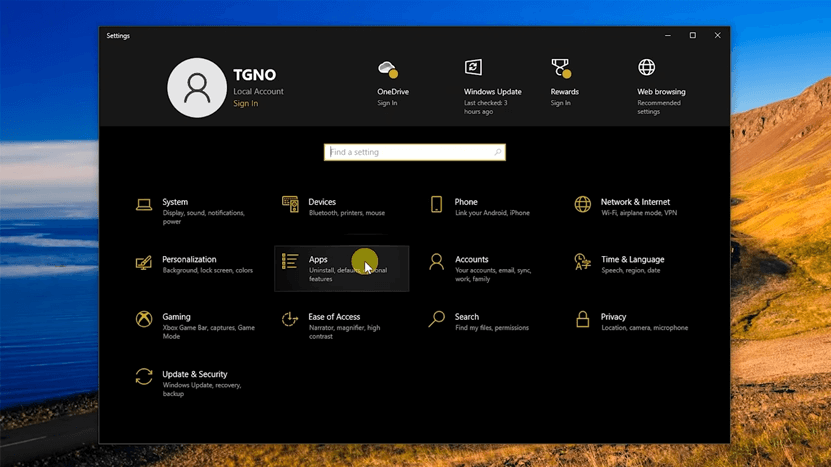Select the magnifier icon in search box
Image resolution: width=831 pixels, height=467 pixels.
[x=498, y=152]
